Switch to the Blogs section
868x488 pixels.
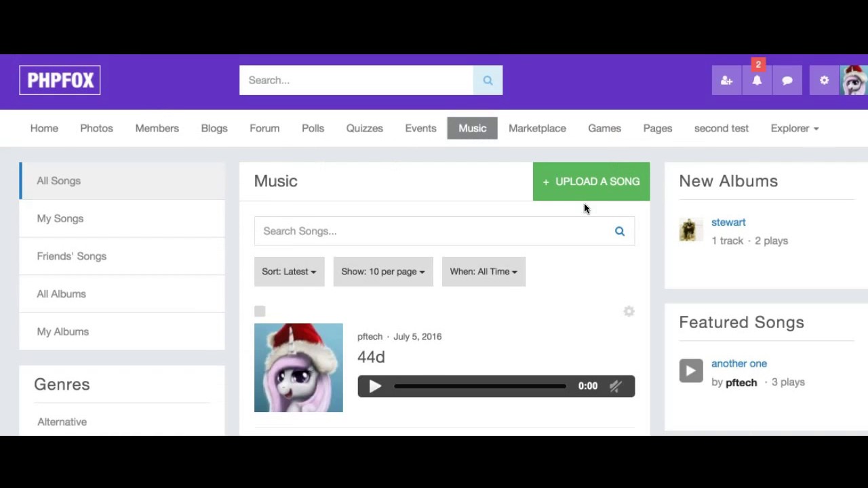pos(214,128)
